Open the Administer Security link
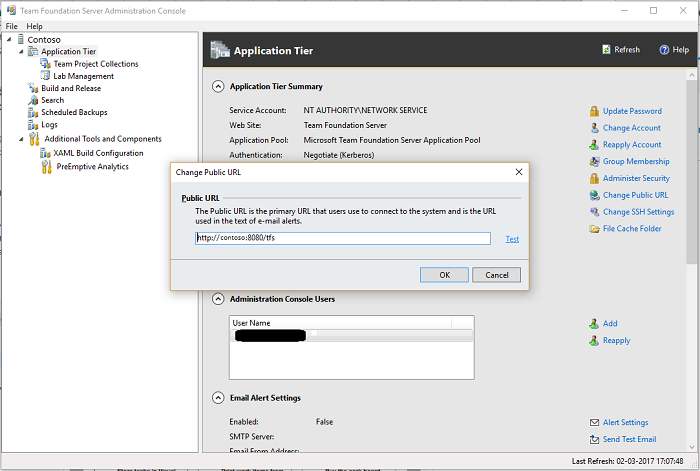The height and width of the screenshot is (471, 700). (x=636, y=179)
